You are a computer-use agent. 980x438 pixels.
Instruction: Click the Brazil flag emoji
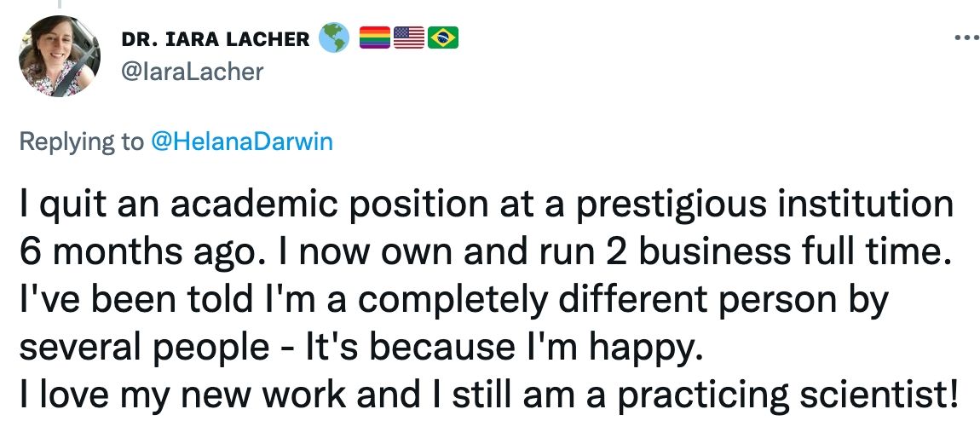[x=442, y=38]
